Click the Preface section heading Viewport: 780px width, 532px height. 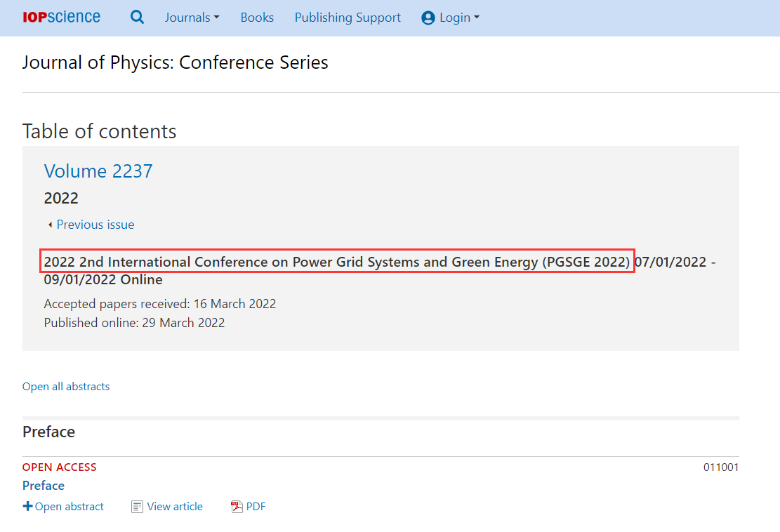click(48, 432)
